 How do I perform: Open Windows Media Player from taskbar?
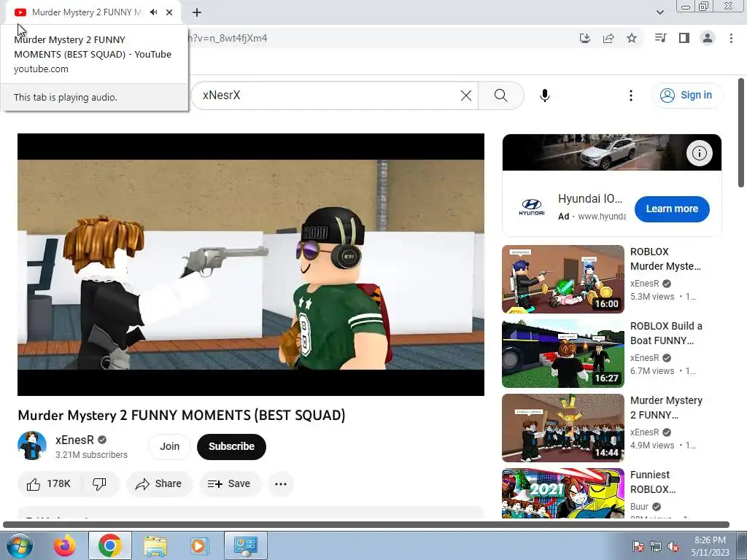(198, 545)
